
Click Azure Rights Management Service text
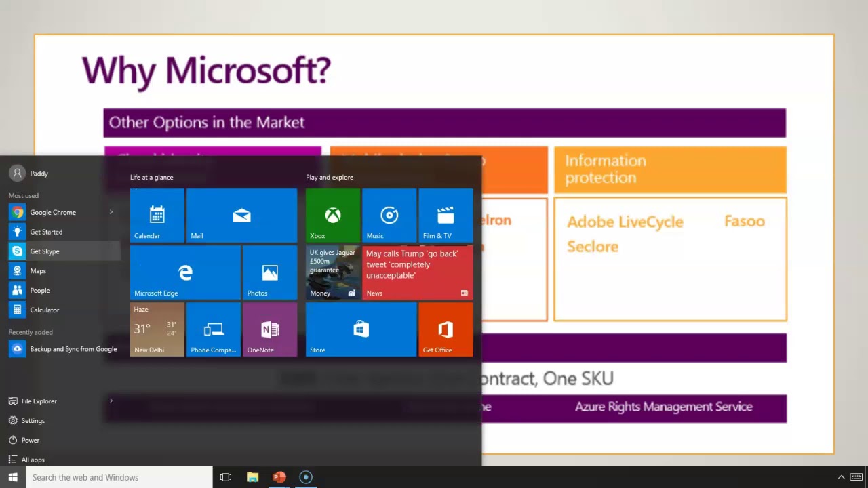(x=663, y=407)
